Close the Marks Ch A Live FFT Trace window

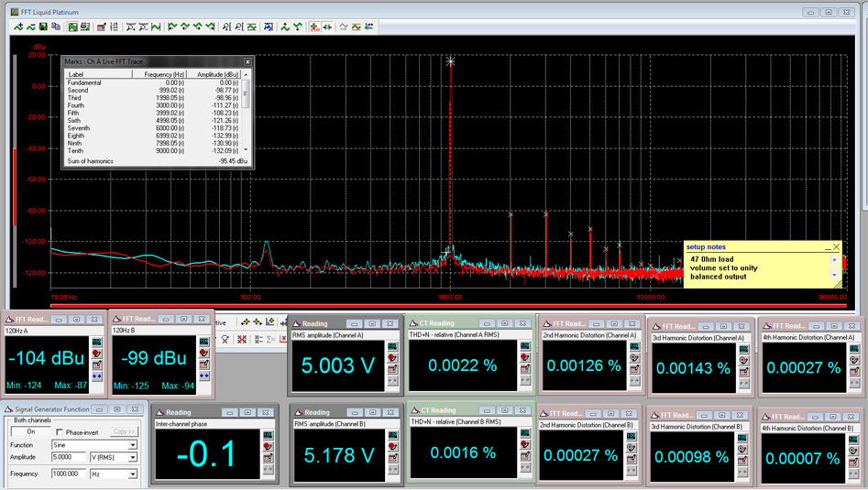[247, 62]
